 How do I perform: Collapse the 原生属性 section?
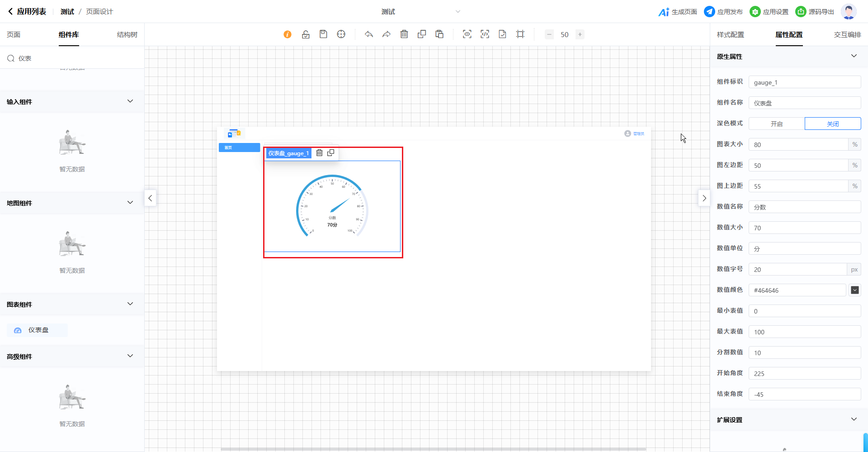pyautogui.click(x=854, y=56)
